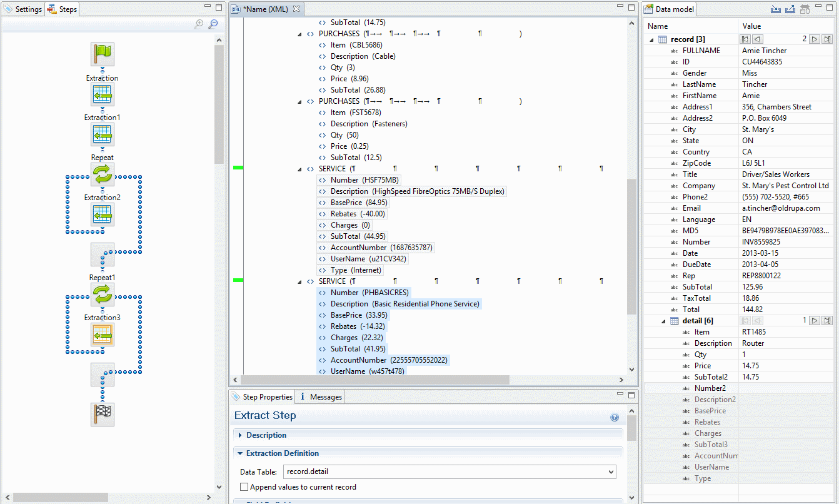
Task: Enable Append values to current record
Action: [244, 487]
